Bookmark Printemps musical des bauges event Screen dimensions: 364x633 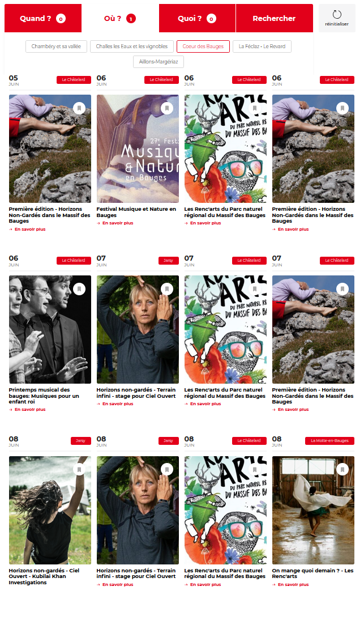tap(79, 289)
